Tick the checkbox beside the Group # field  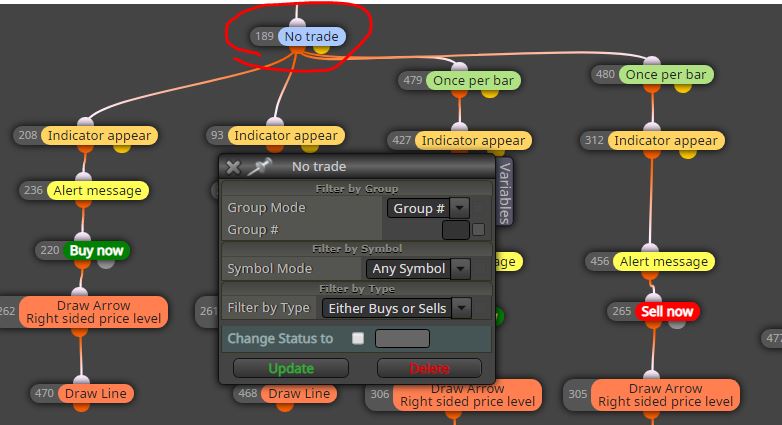478,229
